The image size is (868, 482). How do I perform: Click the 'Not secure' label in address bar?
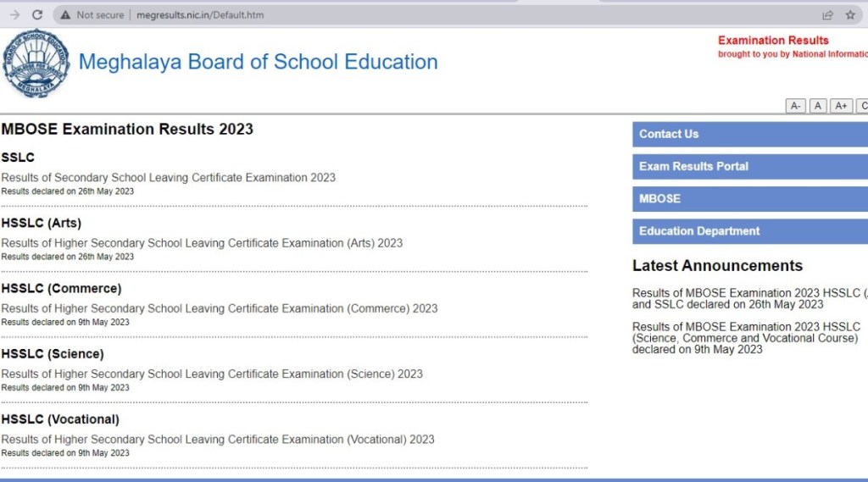click(x=100, y=15)
